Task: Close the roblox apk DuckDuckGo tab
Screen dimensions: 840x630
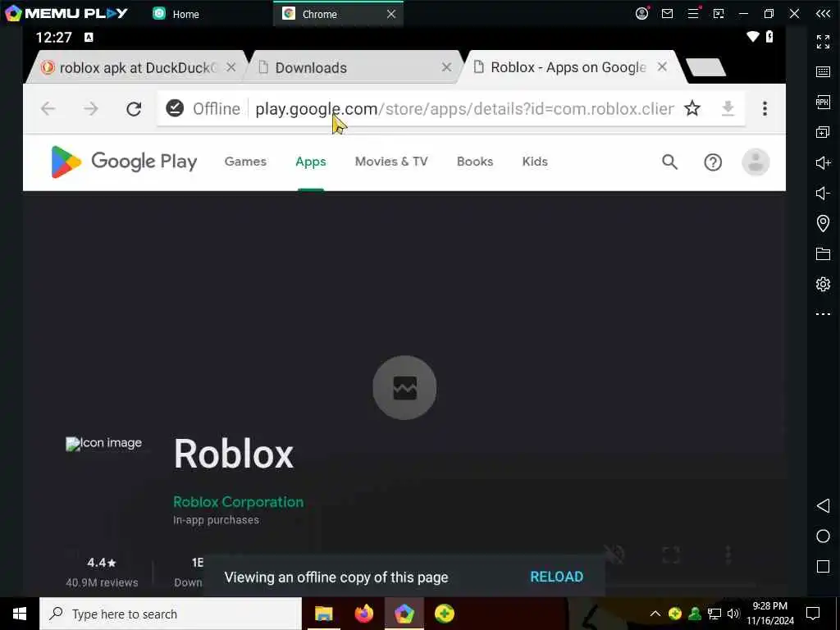Action: (x=231, y=67)
